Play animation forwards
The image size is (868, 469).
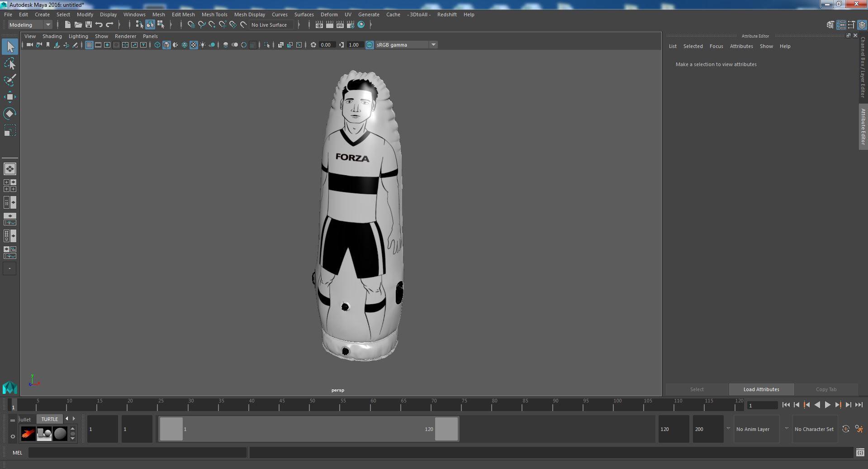[x=827, y=405]
